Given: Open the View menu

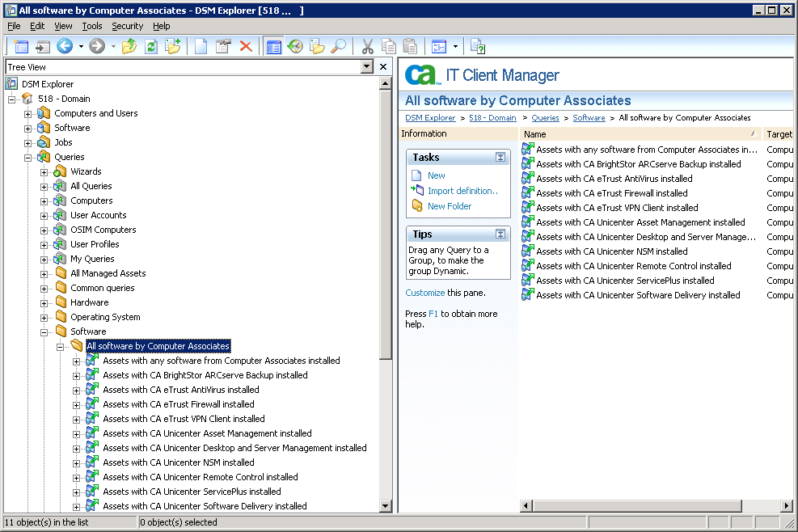Looking at the screenshot, I should click(63, 26).
